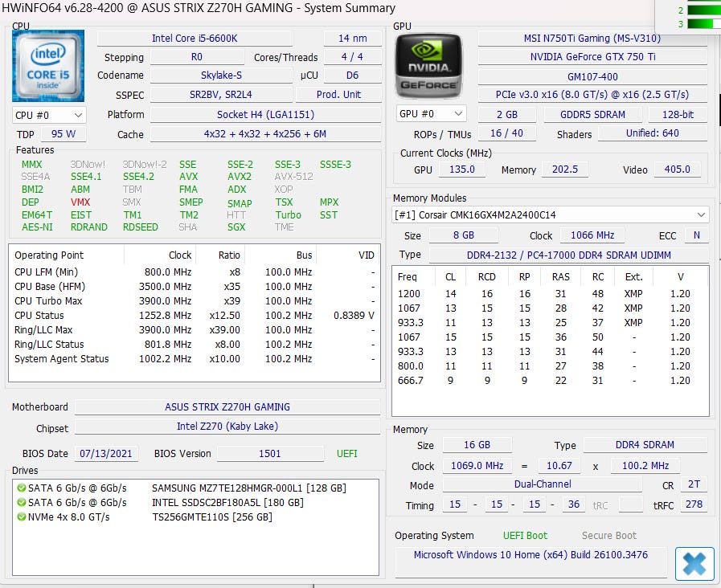The width and height of the screenshot is (721, 588).
Task: Select the CPU Turbo Max operating point row
Action: [x=193, y=301]
